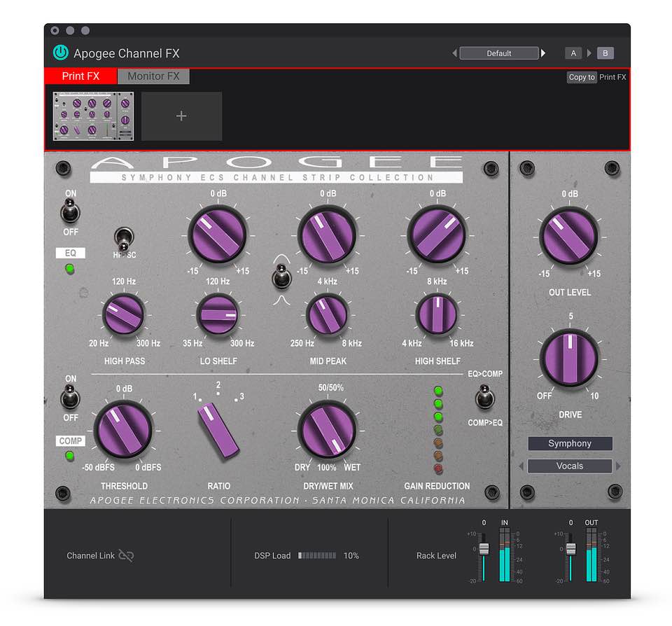672x626 pixels.
Task: Copy A to B with the arrow
Action: click(x=589, y=53)
